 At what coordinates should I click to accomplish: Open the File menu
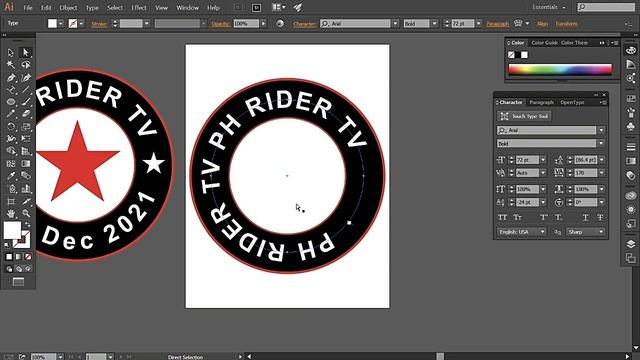tap(28, 7)
